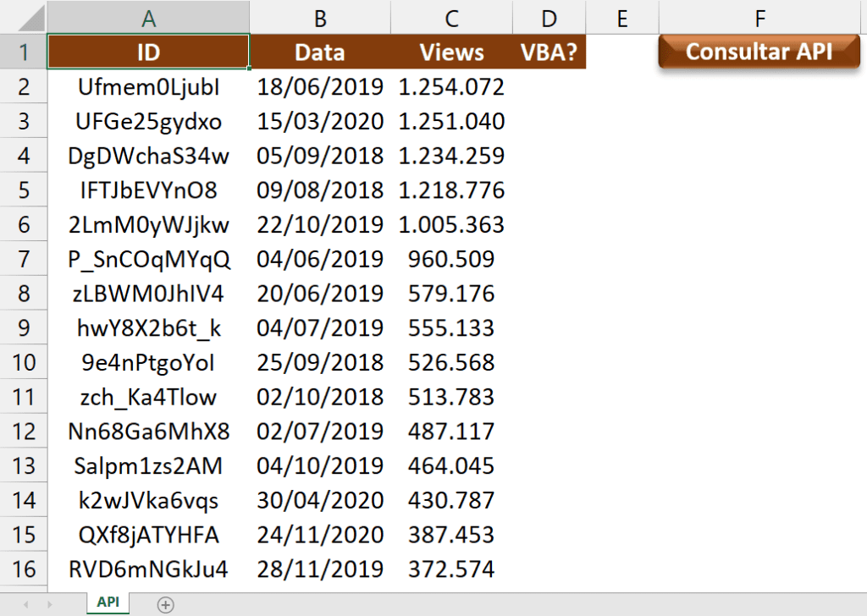Select cell containing QXf8jATYHFA

click(x=148, y=535)
